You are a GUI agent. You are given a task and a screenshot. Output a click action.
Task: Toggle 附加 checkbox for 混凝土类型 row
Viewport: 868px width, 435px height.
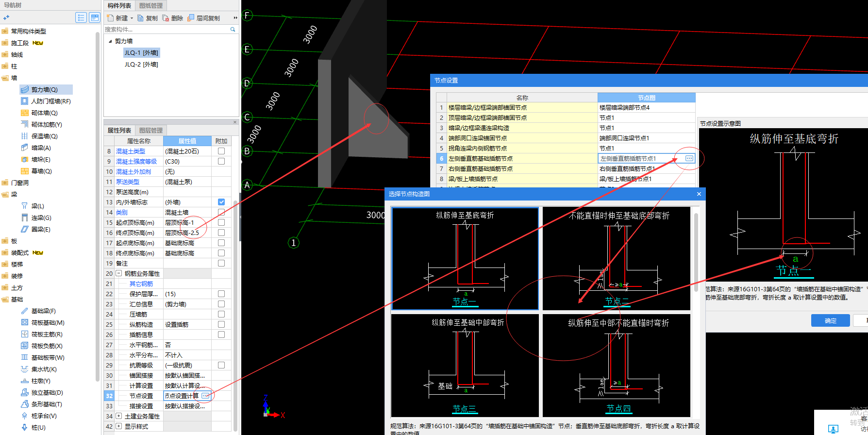pos(221,151)
